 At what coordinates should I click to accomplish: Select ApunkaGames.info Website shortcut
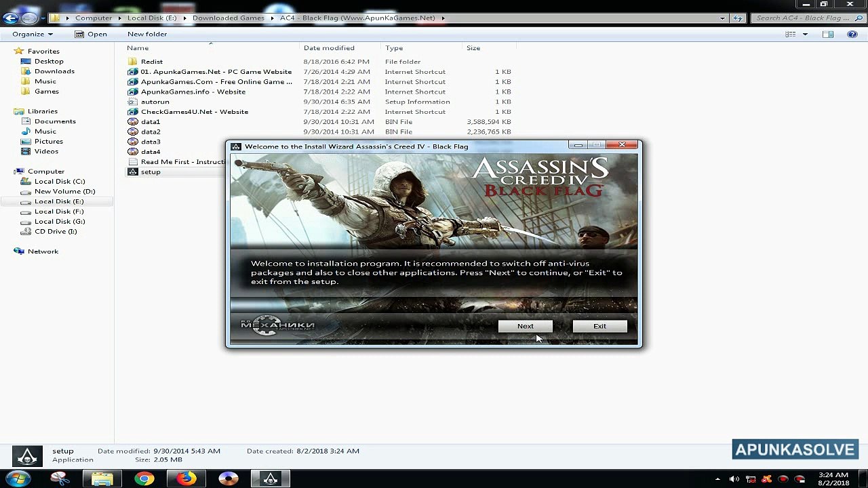point(193,91)
